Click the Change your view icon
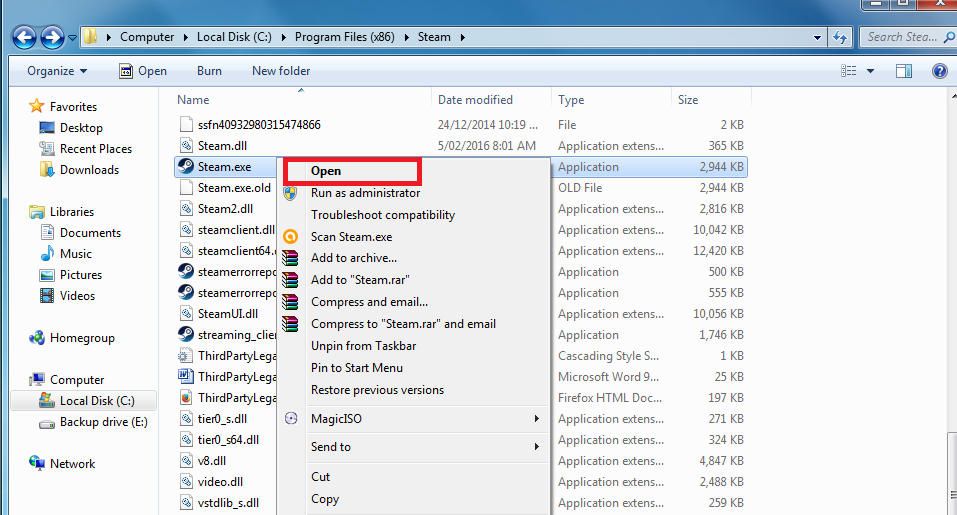The width and height of the screenshot is (957, 515). point(848,71)
